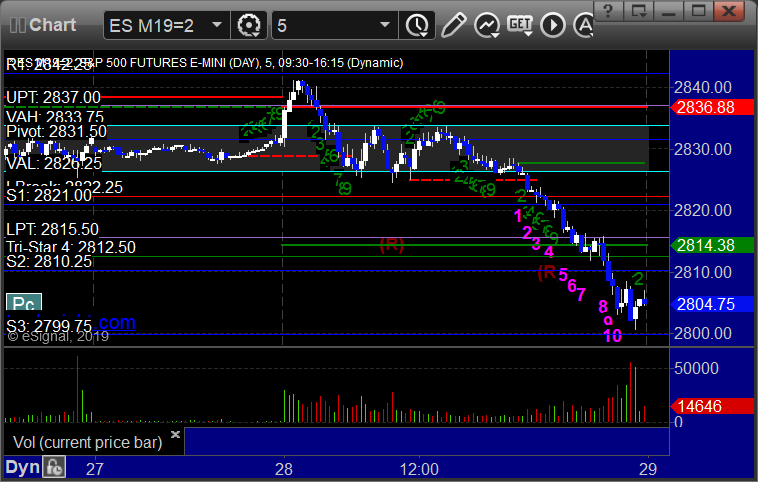Click the 27 date axis label
The height and width of the screenshot is (482, 758).
[x=95, y=469]
